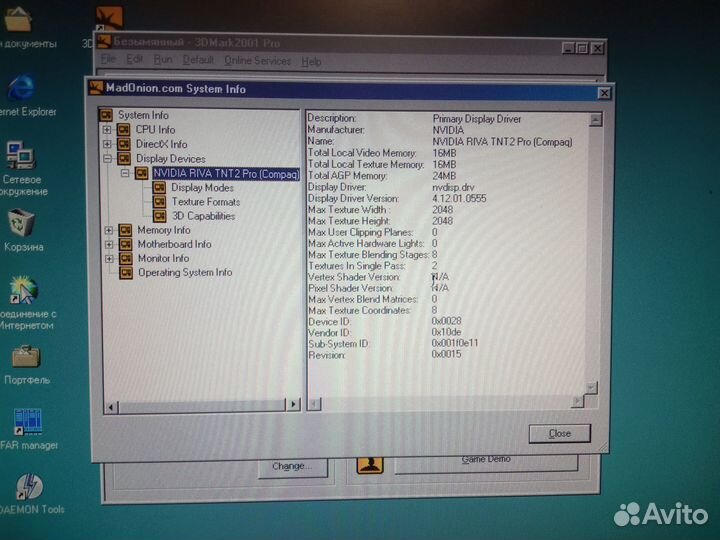Click the 'Primary Display Driver' description value
Screen dimensions: 720x540
click(477, 119)
